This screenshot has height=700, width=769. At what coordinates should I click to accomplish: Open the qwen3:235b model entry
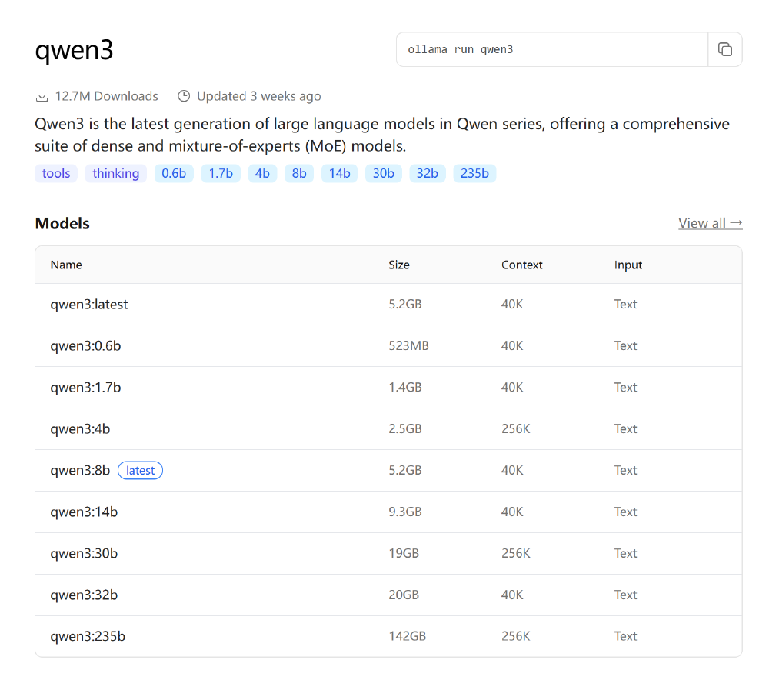coord(88,637)
